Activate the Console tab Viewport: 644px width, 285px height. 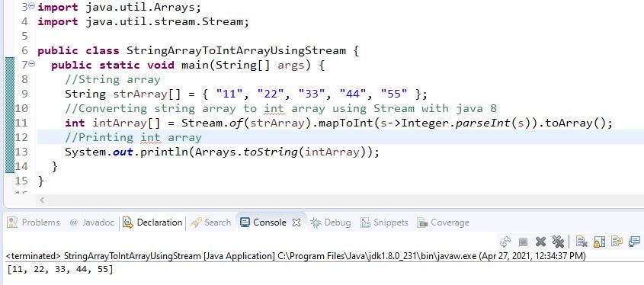tap(263, 223)
